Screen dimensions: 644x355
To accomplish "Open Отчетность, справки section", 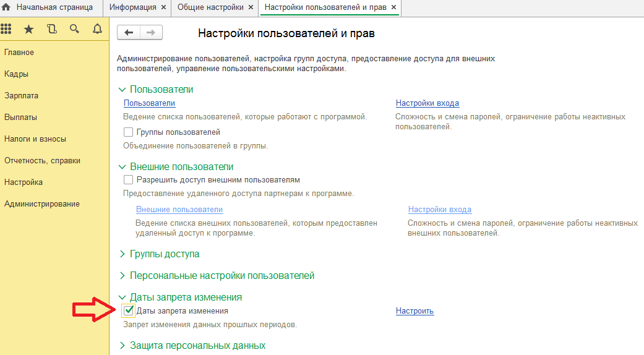I will (42, 161).
